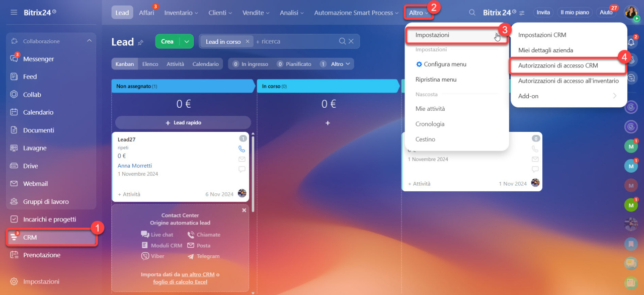Click the Lead rapido button
Screen dimensions: 644x295
coord(183,122)
